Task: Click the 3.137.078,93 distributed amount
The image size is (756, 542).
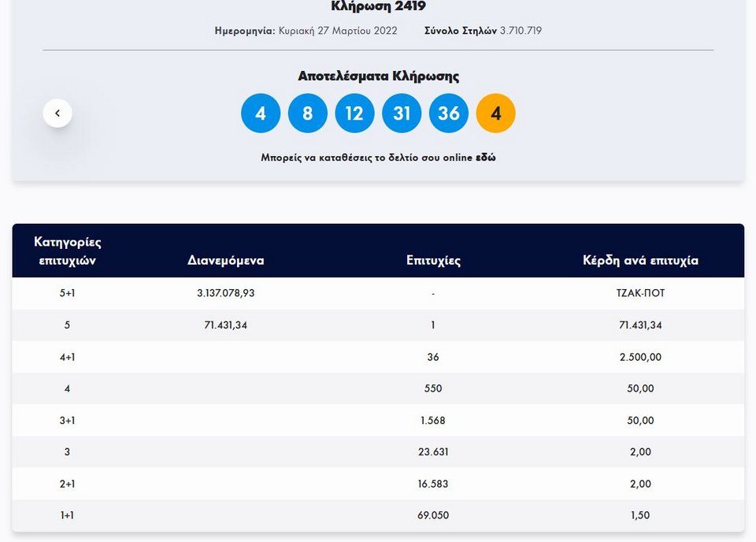Action: tap(226, 293)
